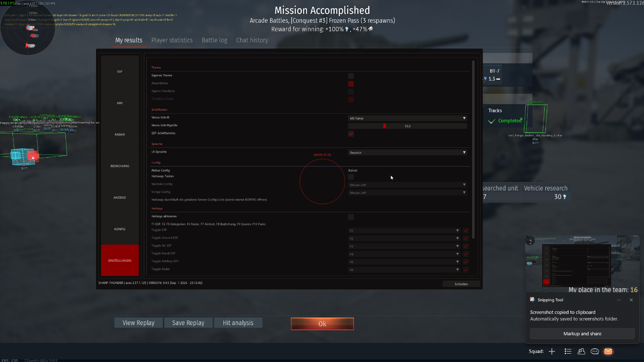Open the Toggle Radar F6 dropdown
This screenshot has width=644, height=362.
tap(404, 270)
